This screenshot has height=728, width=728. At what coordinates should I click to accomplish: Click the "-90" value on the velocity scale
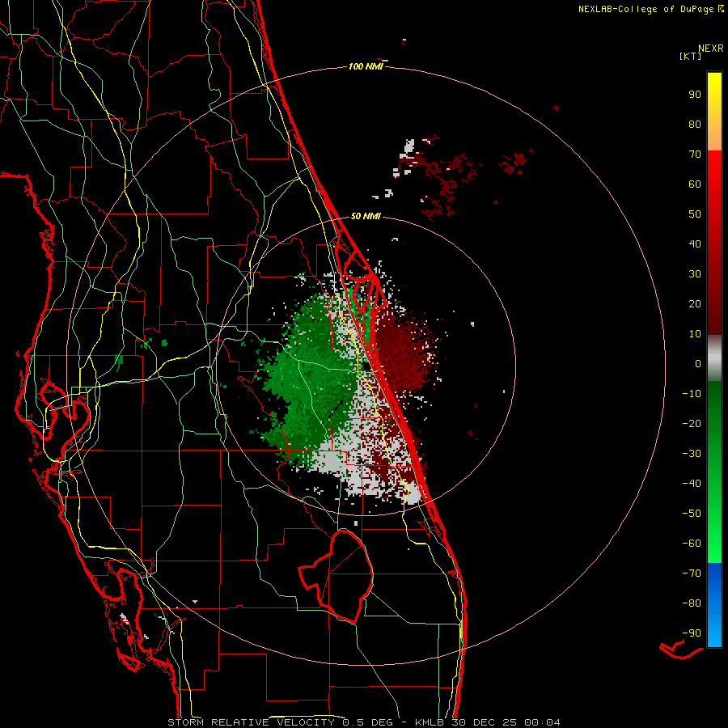(692, 633)
